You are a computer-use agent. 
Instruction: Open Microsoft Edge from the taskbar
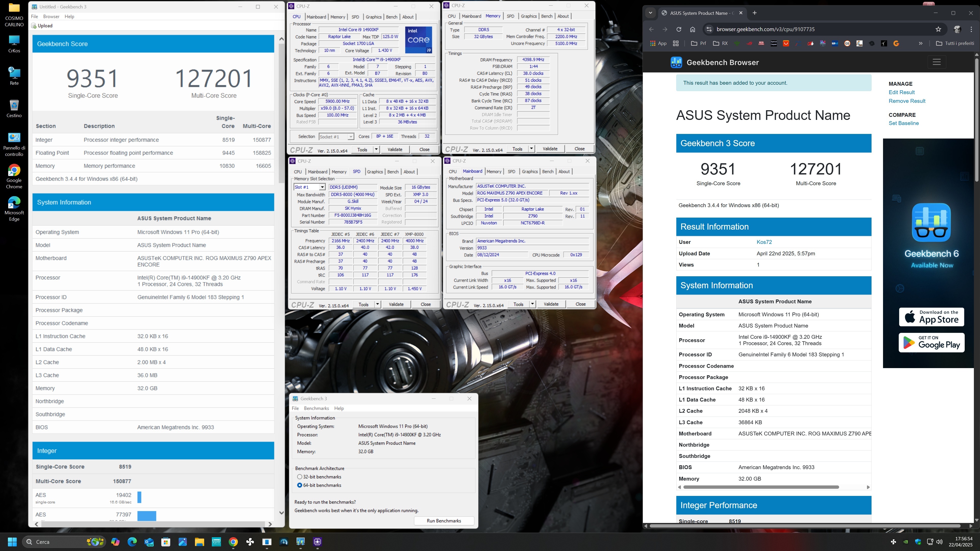tap(132, 542)
